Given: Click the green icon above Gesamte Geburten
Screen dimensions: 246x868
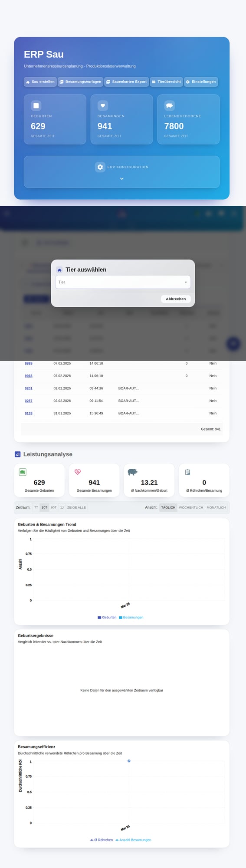Looking at the screenshot, I should pos(23,472).
